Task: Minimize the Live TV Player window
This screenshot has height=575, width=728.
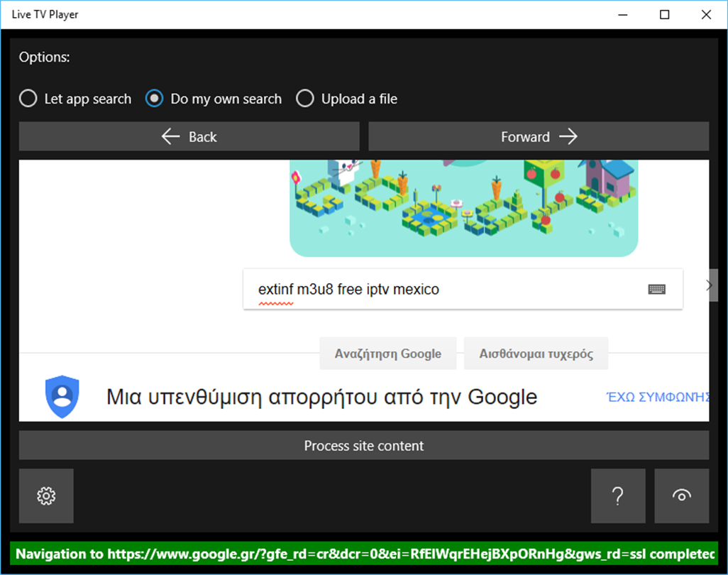Action: (622, 15)
